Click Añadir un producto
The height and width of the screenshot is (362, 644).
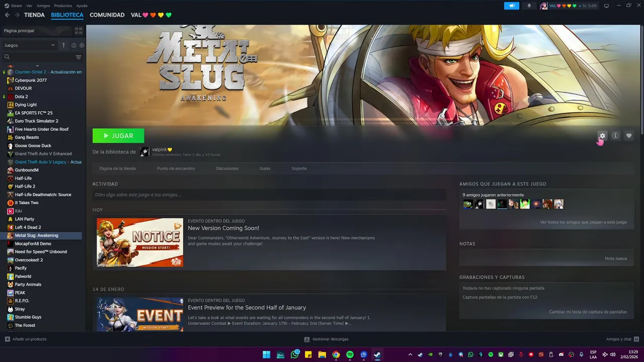26,339
